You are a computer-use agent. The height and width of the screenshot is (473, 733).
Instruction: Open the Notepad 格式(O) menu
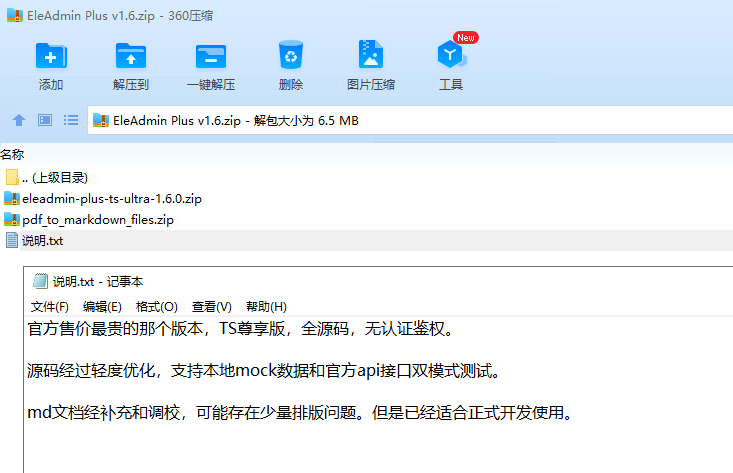coord(157,307)
